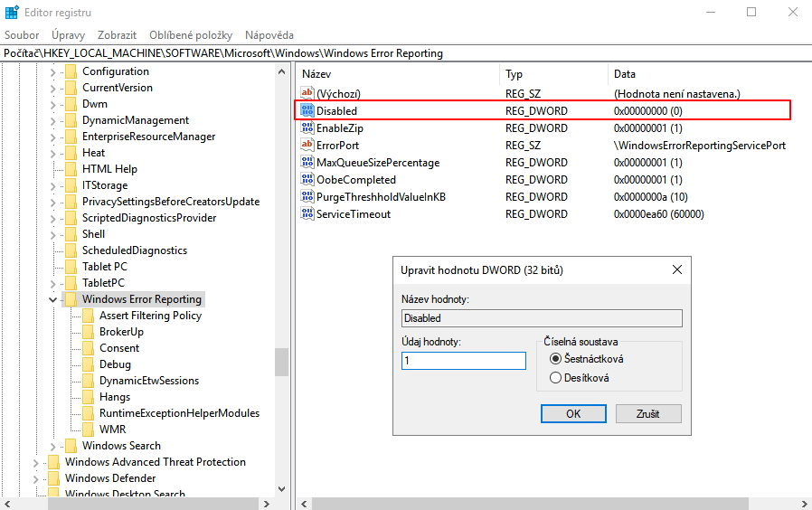The image size is (812, 510).
Task: Click the Hangs folder icon
Action: [88, 397]
